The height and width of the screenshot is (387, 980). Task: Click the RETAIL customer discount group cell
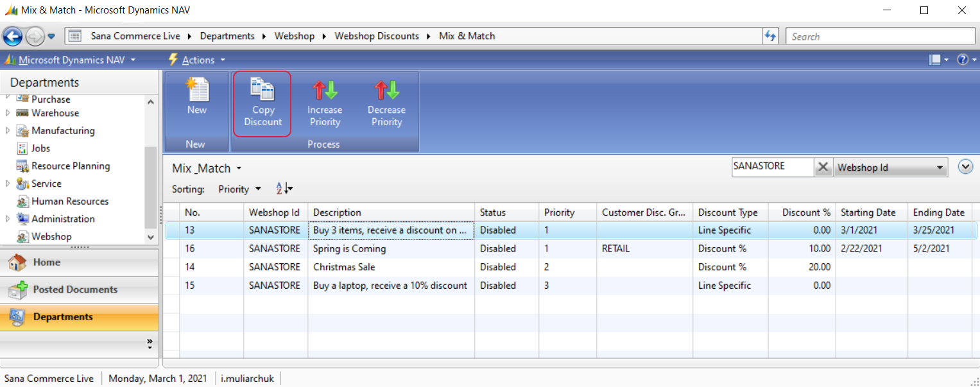click(x=645, y=248)
